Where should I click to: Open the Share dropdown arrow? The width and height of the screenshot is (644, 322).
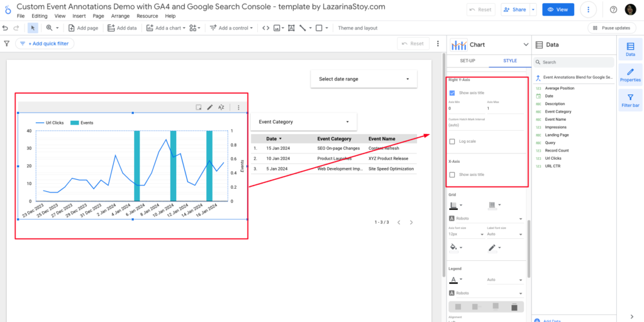(x=533, y=9)
